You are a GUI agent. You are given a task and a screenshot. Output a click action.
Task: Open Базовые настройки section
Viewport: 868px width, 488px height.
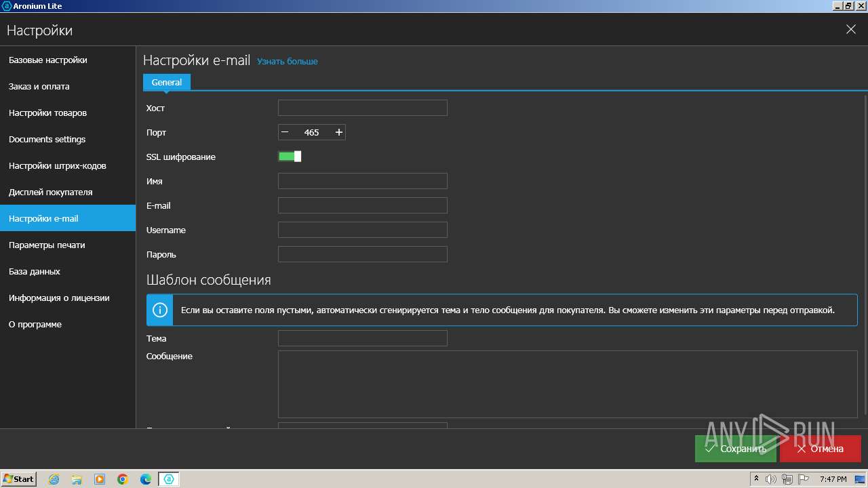click(68, 60)
